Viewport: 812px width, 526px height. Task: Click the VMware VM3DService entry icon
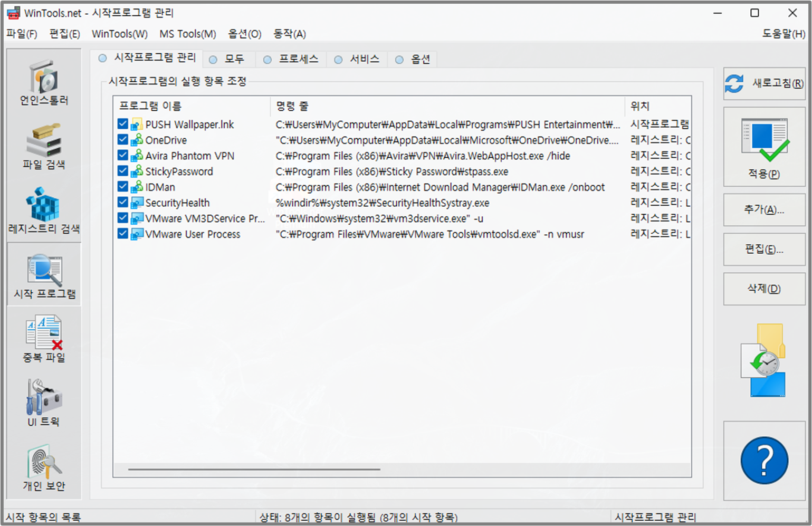click(137, 218)
